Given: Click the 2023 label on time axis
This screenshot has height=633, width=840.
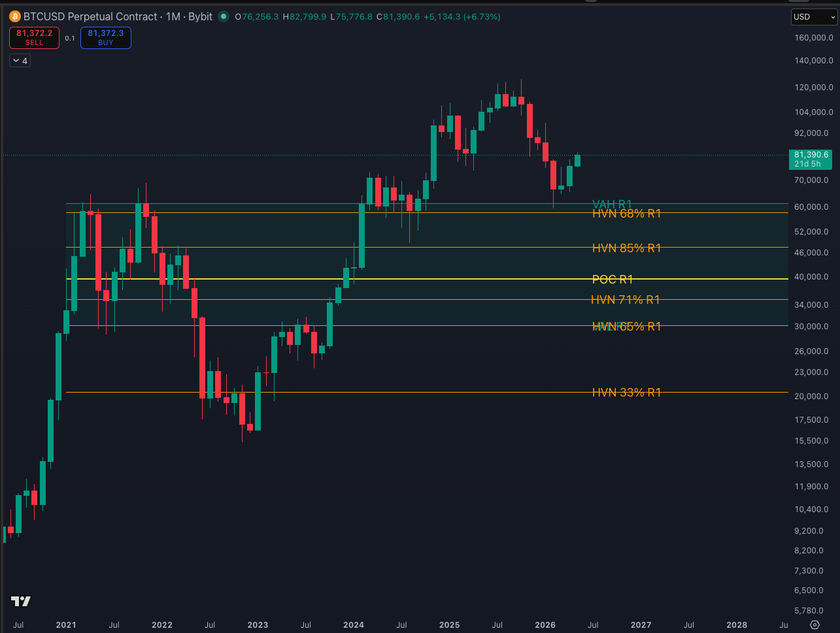Looking at the screenshot, I should point(258,625).
